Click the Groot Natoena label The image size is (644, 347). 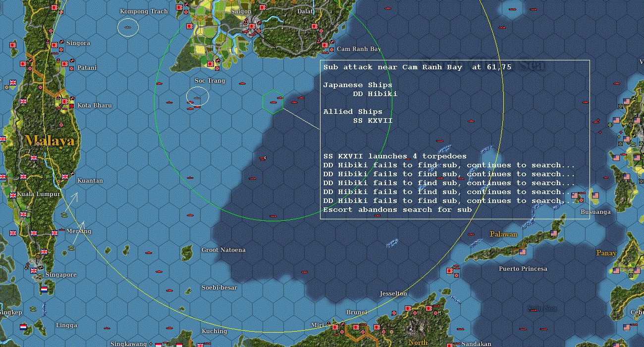coord(223,250)
